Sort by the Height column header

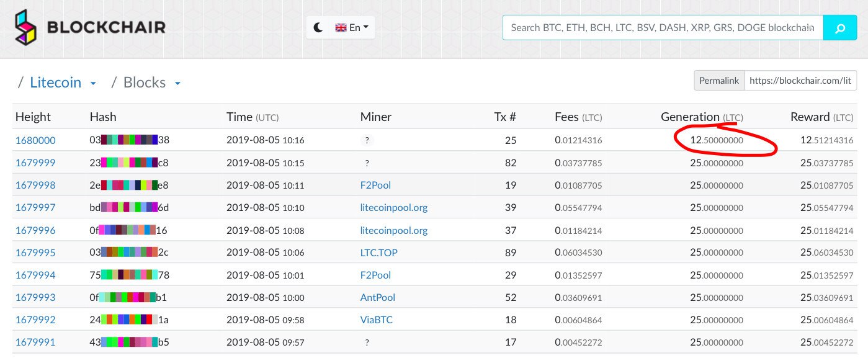click(33, 117)
